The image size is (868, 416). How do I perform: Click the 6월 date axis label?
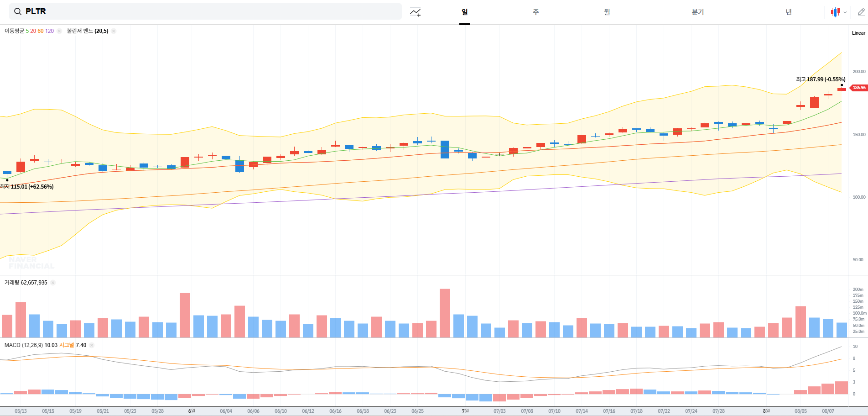pos(192,411)
